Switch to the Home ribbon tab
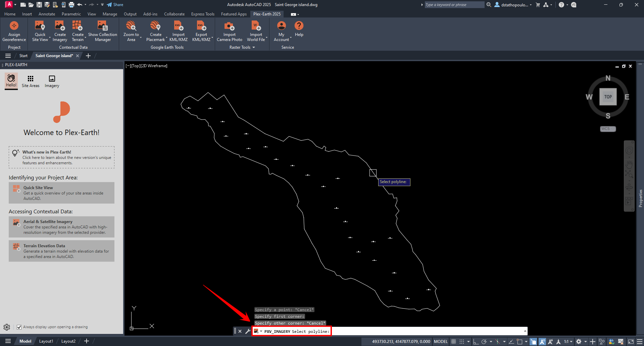The height and width of the screenshot is (346, 644). click(10, 14)
